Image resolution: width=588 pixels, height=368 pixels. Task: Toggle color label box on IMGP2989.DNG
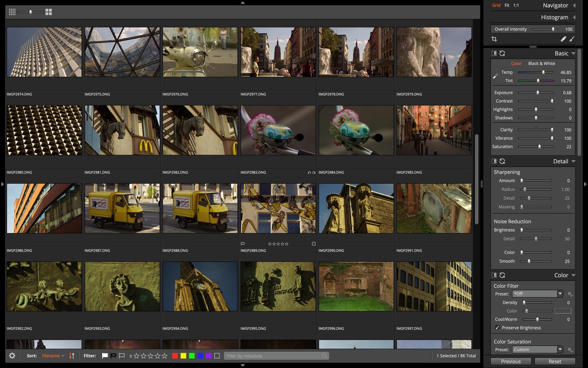tap(314, 244)
